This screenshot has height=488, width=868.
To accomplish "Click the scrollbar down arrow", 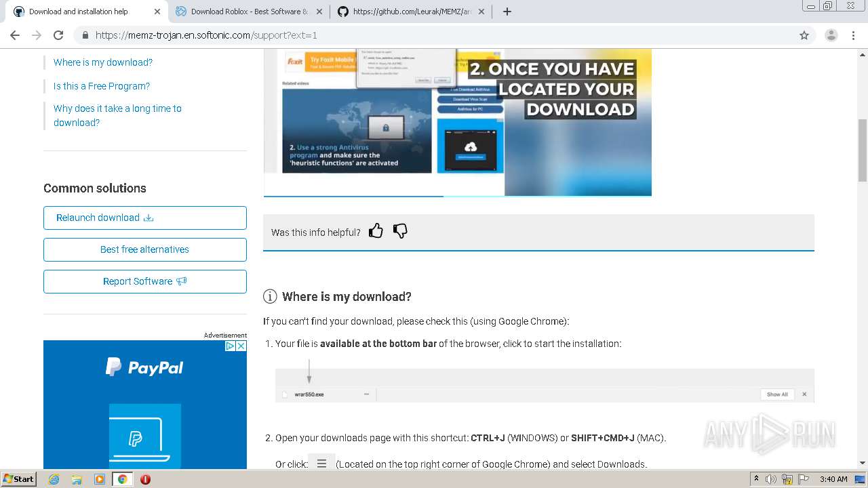I will pyautogui.click(x=863, y=464).
